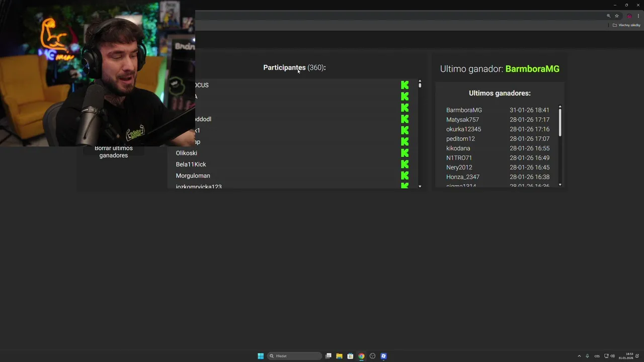Show hidden system tray icons
Screen dimensions: 644x362
tap(579, 356)
